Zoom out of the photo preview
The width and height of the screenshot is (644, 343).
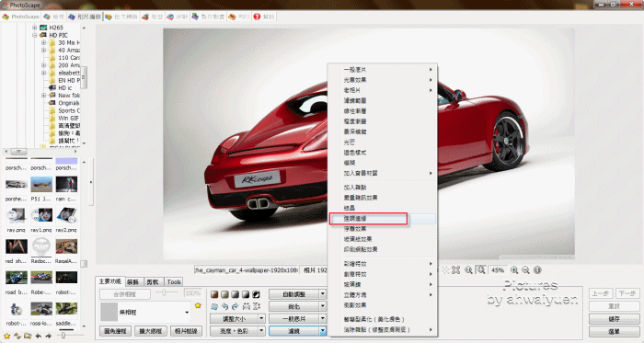(525, 270)
